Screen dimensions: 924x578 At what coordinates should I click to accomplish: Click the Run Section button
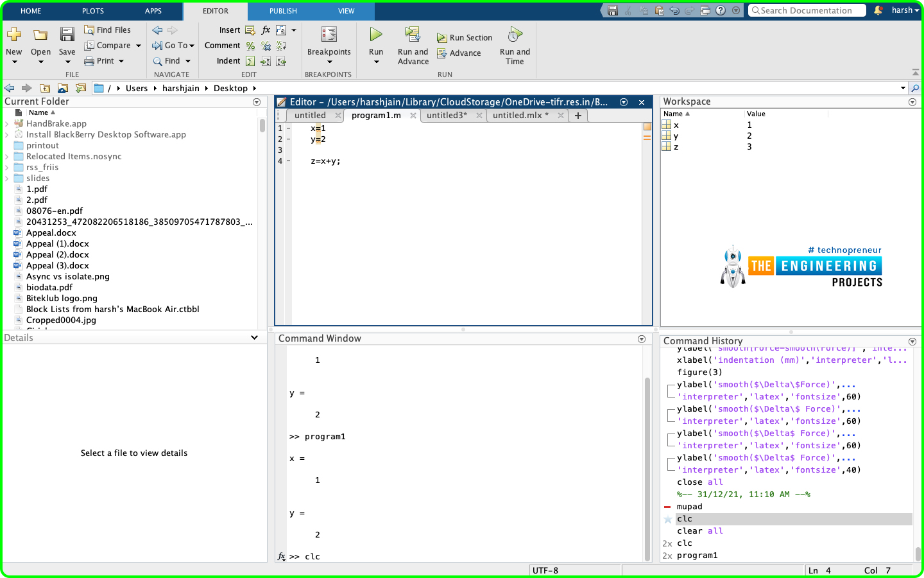click(464, 37)
